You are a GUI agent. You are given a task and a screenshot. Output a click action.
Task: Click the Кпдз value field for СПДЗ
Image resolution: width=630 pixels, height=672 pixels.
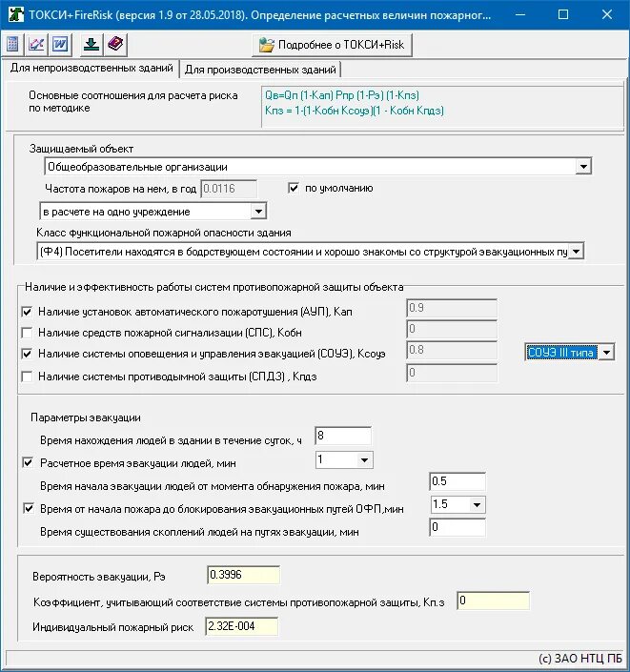pyautogui.click(x=452, y=373)
